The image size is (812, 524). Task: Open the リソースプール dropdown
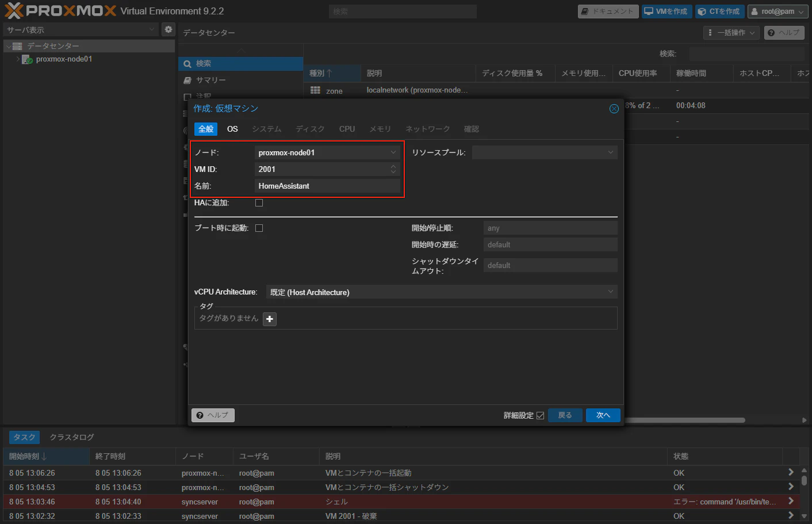(545, 152)
